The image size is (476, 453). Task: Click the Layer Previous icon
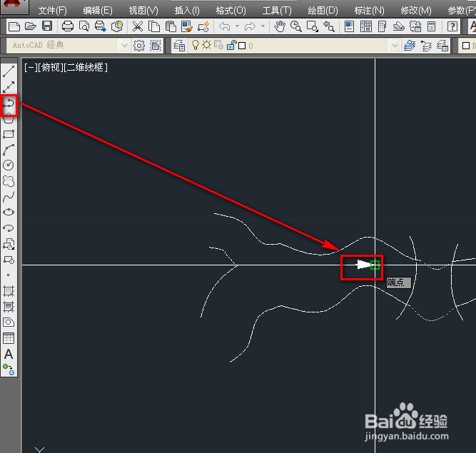tap(426, 46)
